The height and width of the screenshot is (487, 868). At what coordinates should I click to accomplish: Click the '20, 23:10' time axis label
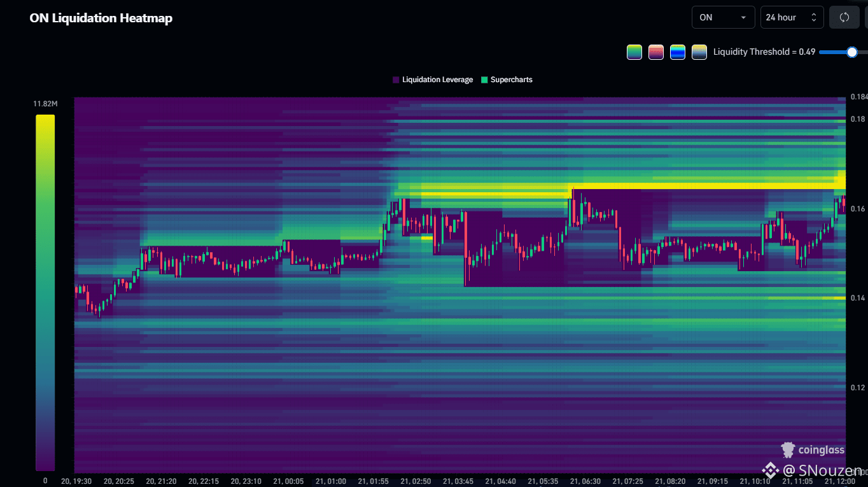(x=246, y=481)
